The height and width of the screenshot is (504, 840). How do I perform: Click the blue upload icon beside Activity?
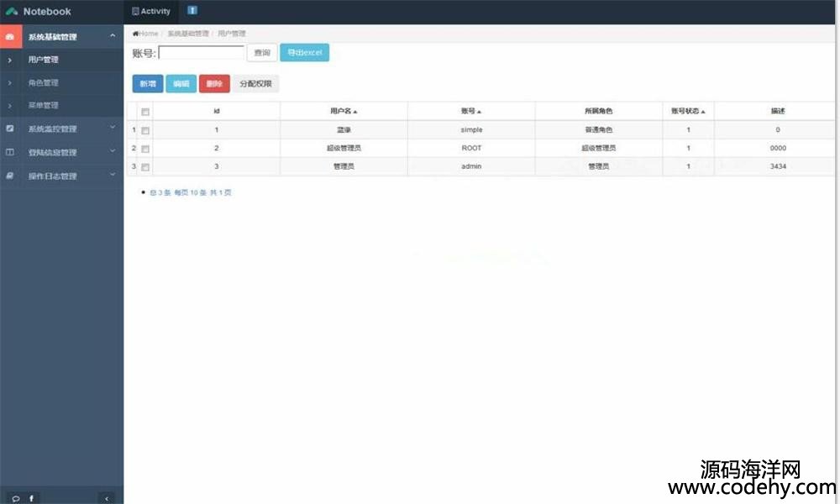point(192,11)
